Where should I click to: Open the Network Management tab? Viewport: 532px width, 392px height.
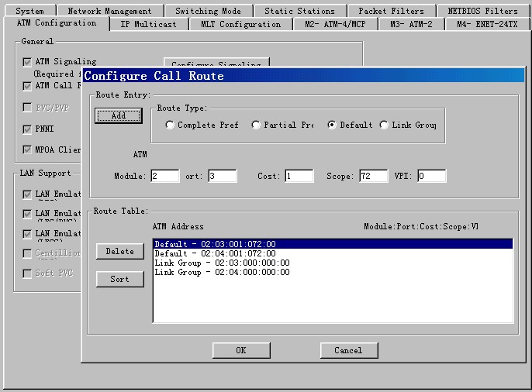[109, 11]
